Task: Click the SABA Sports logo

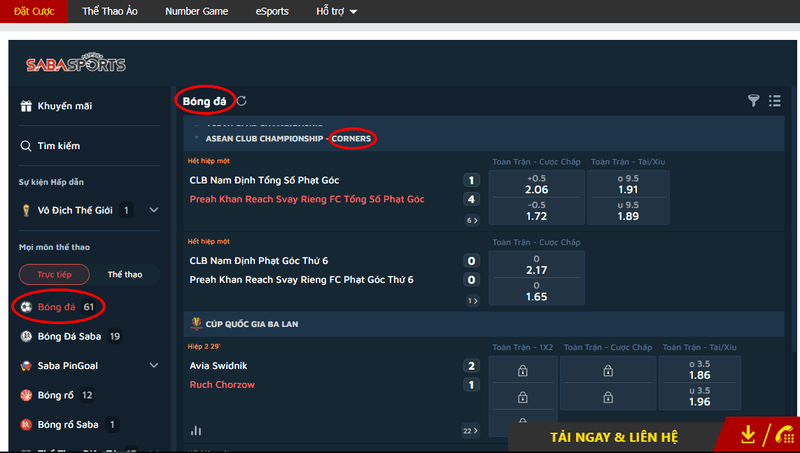Action: tap(75, 65)
